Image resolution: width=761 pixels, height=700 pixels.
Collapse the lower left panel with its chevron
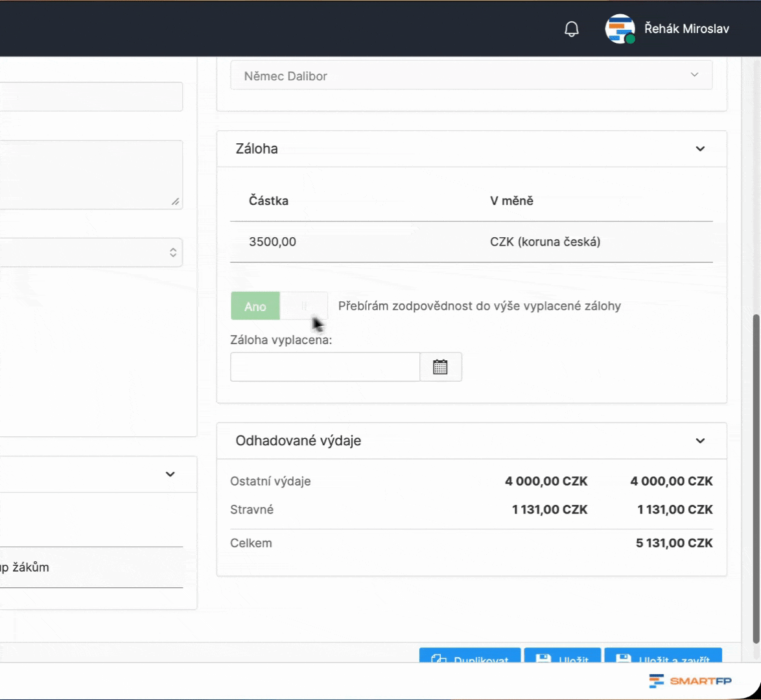[170, 474]
